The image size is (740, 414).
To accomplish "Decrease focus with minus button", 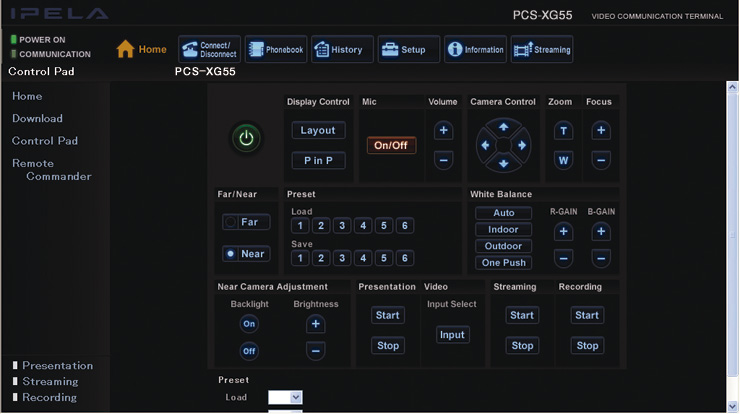I will (600, 160).
